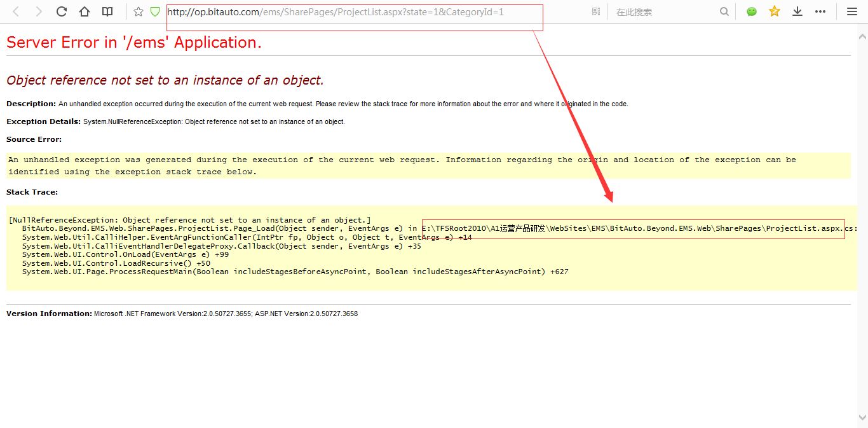This screenshot has height=428, width=868.
Task: Click the italic "Object reference not set" heading
Action: pyautogui.click(x=165, y=80)
